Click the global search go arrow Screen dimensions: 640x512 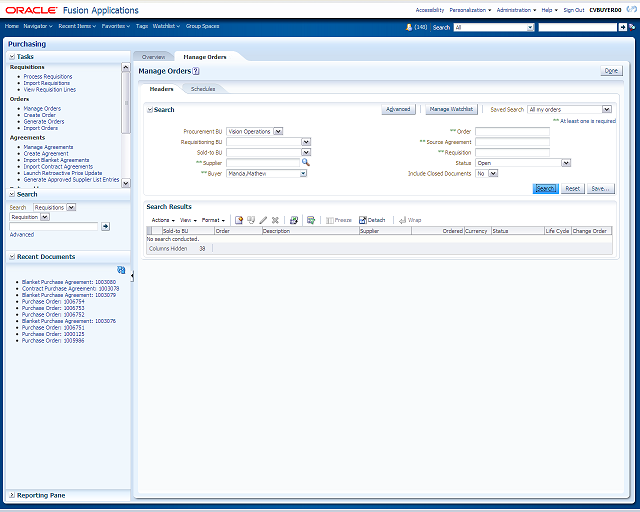click(x=622, y=27)
